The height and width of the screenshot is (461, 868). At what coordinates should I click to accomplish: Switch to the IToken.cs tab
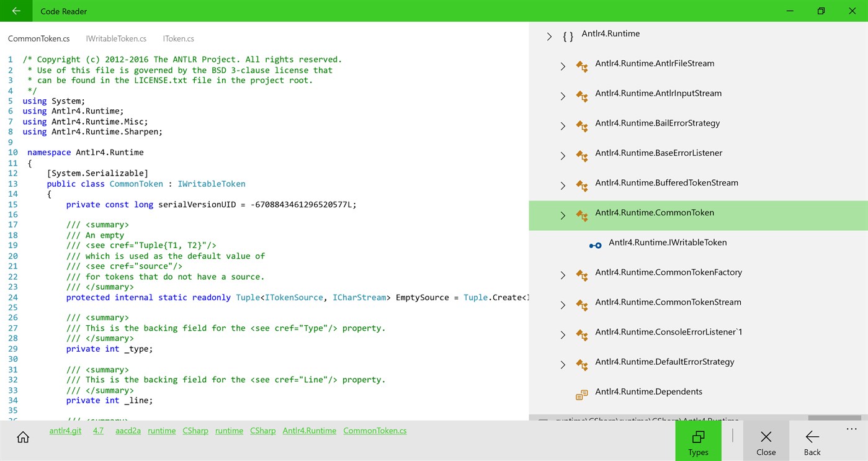point(178,38)
